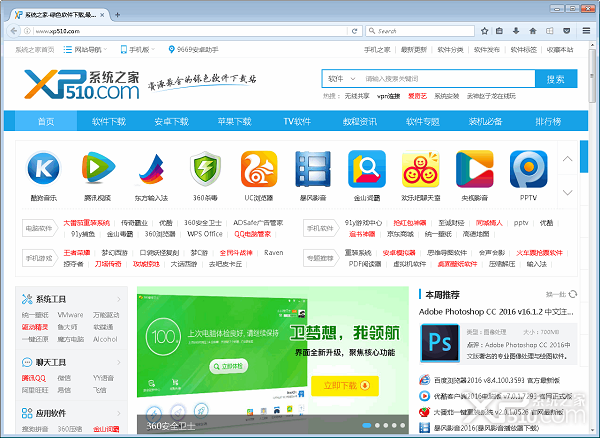Open the 最新更新 top link
The height and width of the screenshot is (438, 600).
[414, 50]
